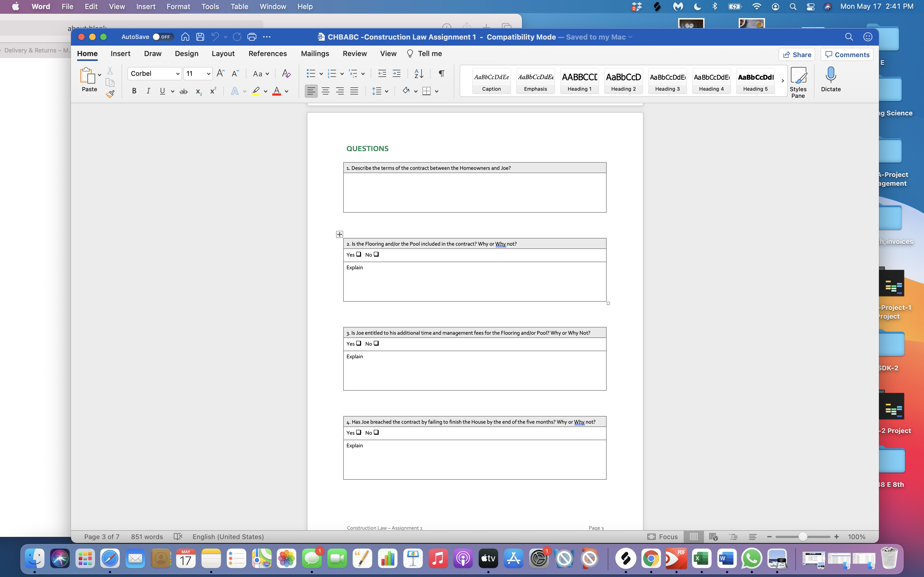
Task: Show paragraph marks
Action: 441,73
